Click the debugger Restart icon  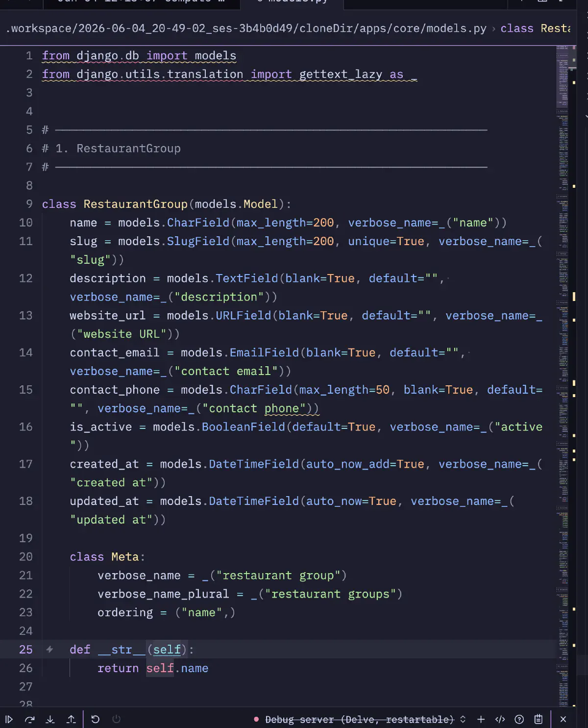96,719
